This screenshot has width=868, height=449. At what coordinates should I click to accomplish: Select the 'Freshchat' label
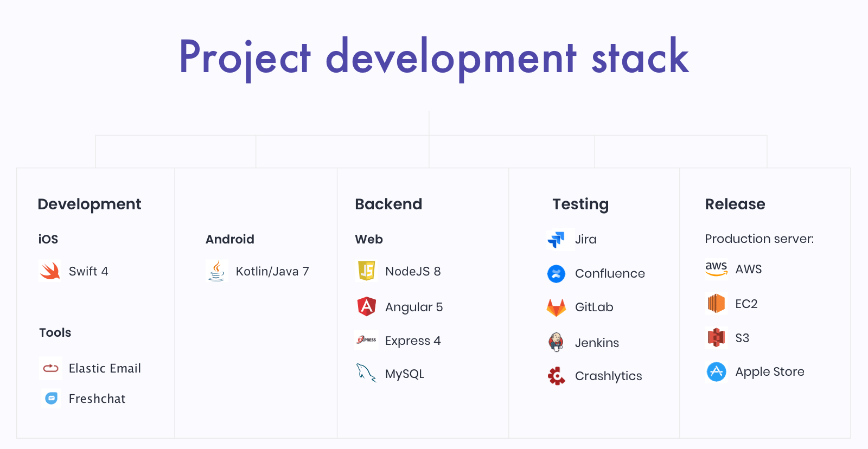click(97, 399)
